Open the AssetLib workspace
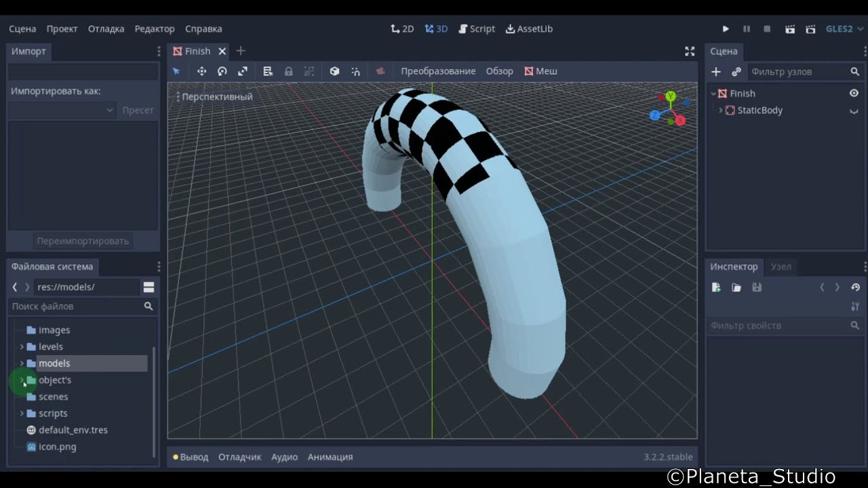 pyautogui.click(x=529, y=29)
